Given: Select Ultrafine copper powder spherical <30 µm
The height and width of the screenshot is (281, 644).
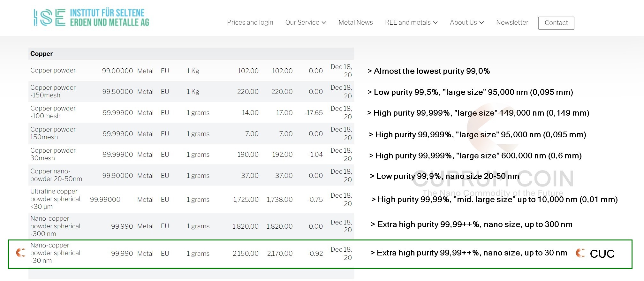Looking at the screenshot, I should click(55, 199).
